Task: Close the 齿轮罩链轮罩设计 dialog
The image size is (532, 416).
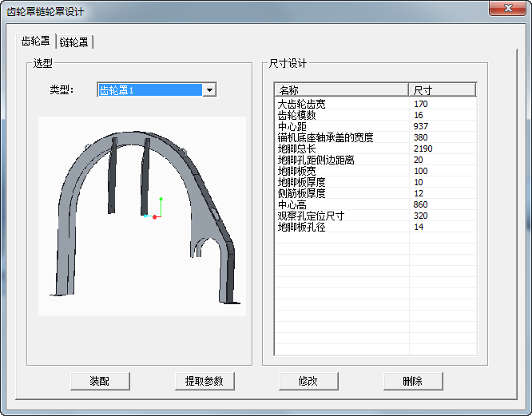Action: [506, 10]
